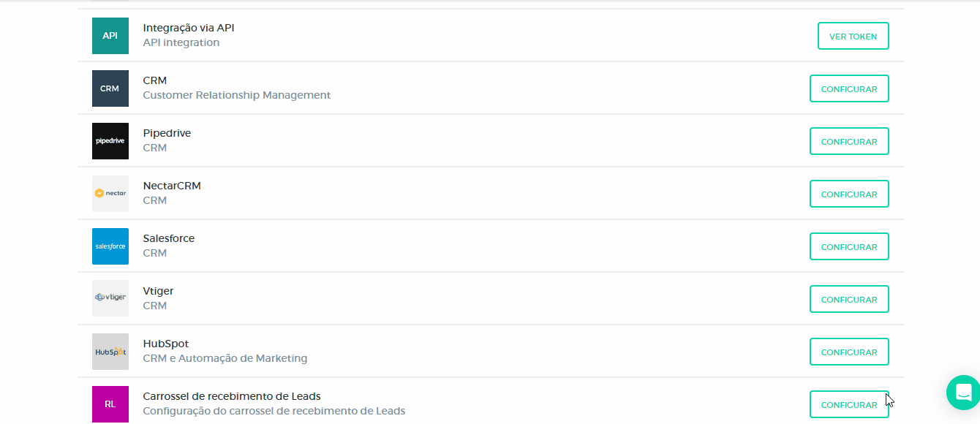Open the chat support widget
The height and width of the screenshot is (424, 980).
click(x=962, y=392)
